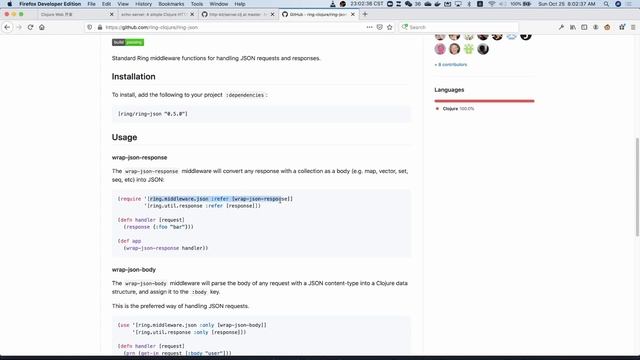This screenshot has height=360, width=640.
Task: Open the History menu
Action: tap(143, 4)
